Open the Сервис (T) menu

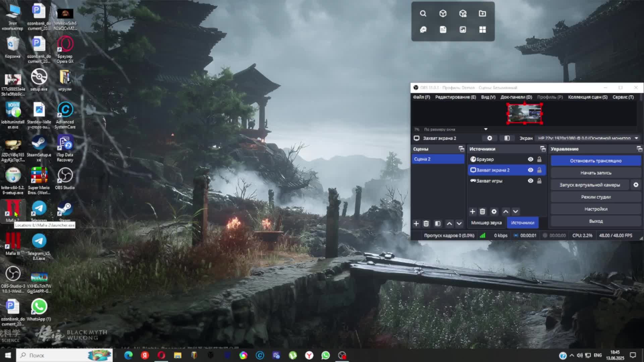[x=623, y=97]
